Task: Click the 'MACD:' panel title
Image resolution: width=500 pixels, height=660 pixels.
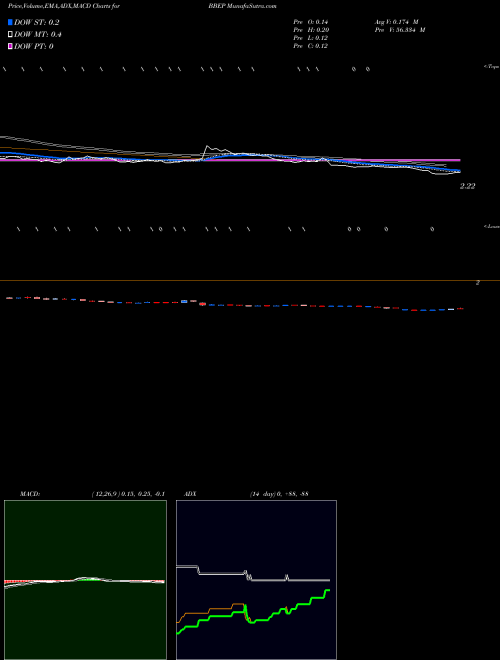Action: [29, 494]
